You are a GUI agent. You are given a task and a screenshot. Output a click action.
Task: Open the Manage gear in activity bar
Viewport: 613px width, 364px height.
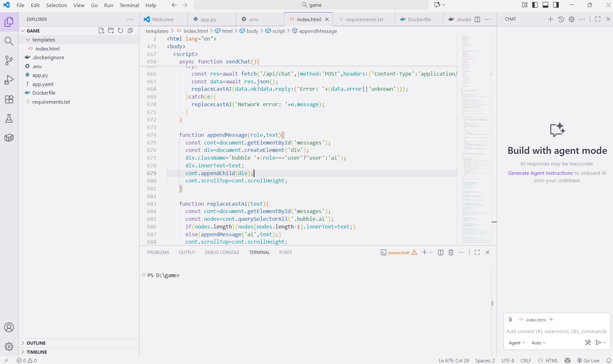pyautogui.click(x=9, y=346)
